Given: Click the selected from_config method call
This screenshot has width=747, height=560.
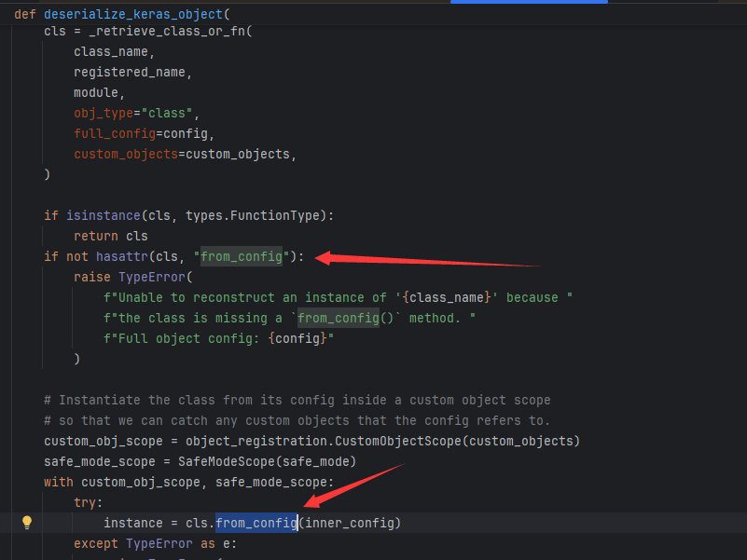Looking at the screenshot, I should tap(256, 523).
